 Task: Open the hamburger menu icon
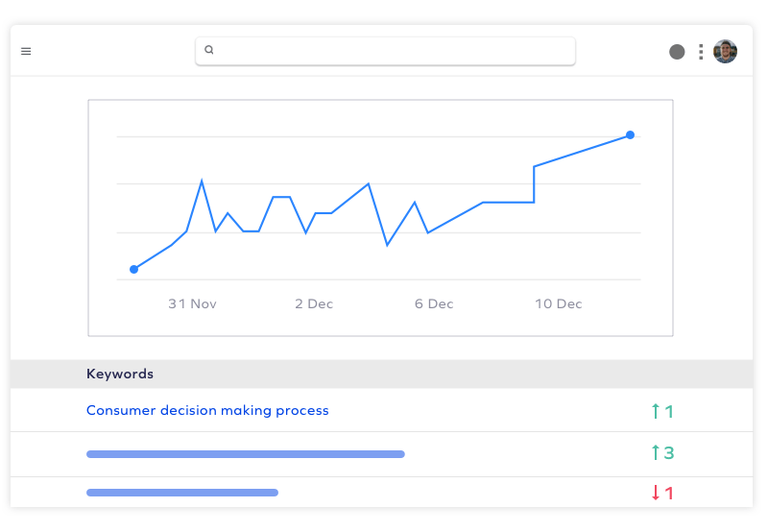pos(26,52)
